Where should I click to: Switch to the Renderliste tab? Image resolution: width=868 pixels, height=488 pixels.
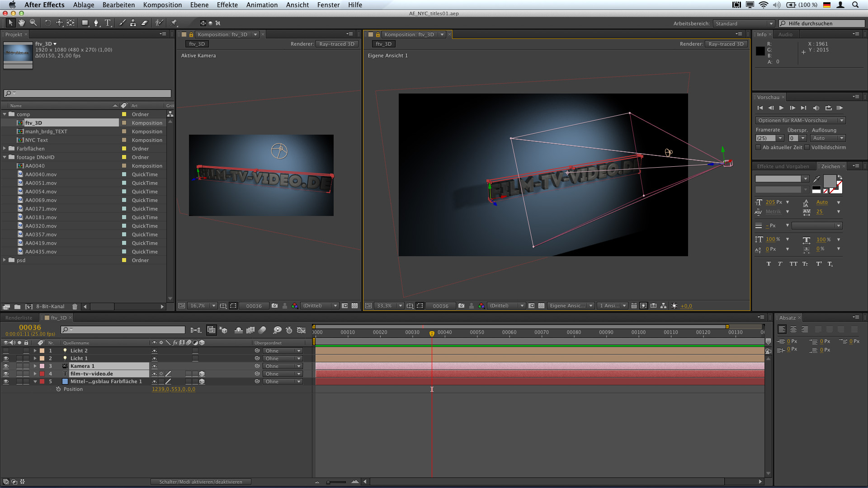point(19,318)
